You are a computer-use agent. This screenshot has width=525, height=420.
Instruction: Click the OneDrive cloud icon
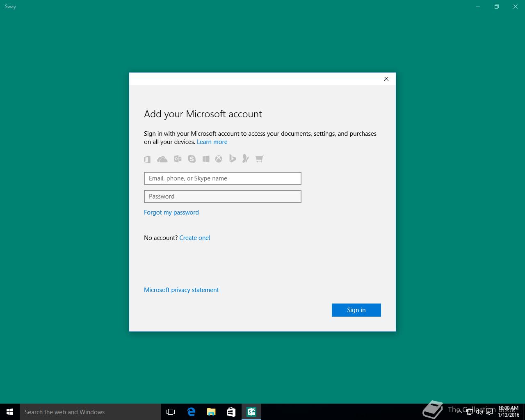pos(162,159)
